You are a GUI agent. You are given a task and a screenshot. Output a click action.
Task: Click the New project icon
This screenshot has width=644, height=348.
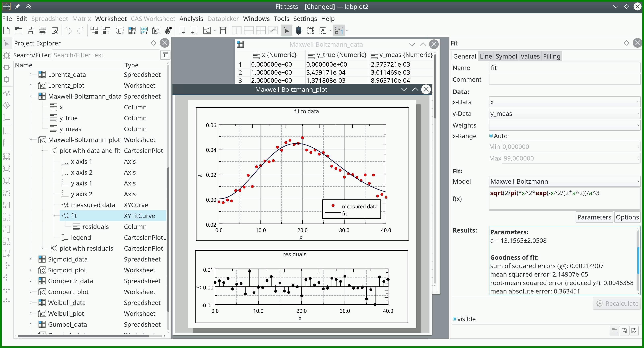(6, 31)
